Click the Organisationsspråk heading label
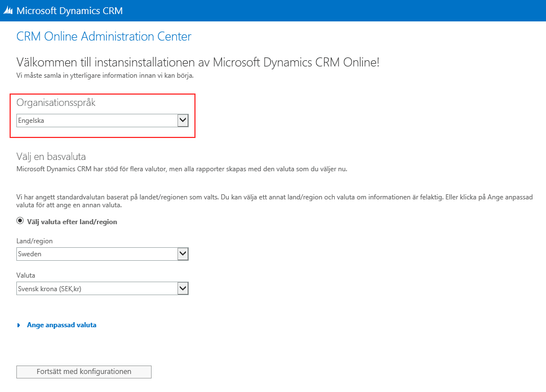Screen dimensions: 546x392 (56, 103)
